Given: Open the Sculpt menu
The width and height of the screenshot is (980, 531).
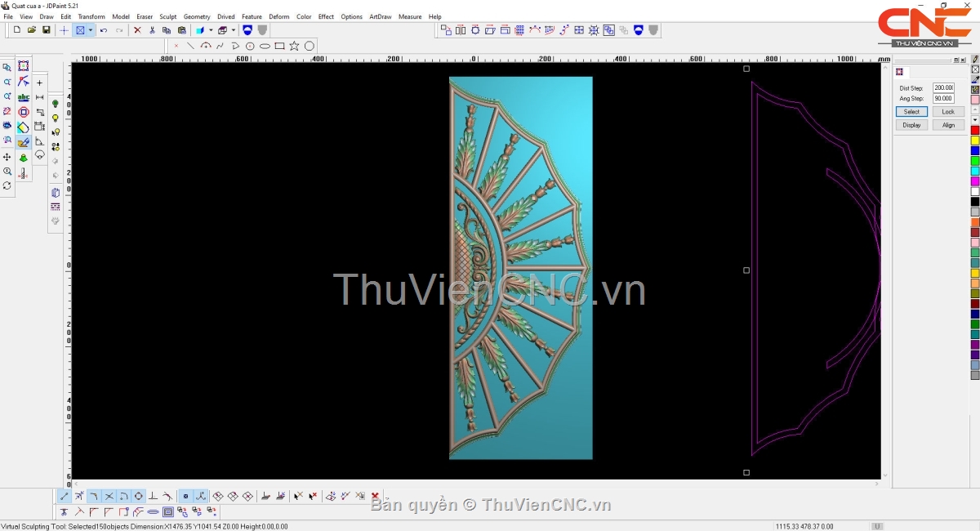Looking at the screenshot, I should (167, 16).
